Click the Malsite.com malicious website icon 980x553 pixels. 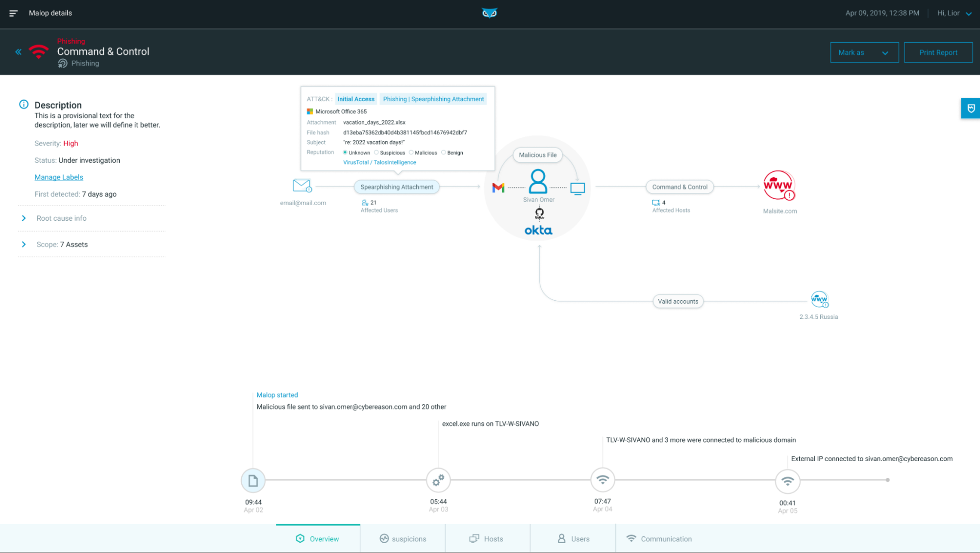[x=779, y=186]
